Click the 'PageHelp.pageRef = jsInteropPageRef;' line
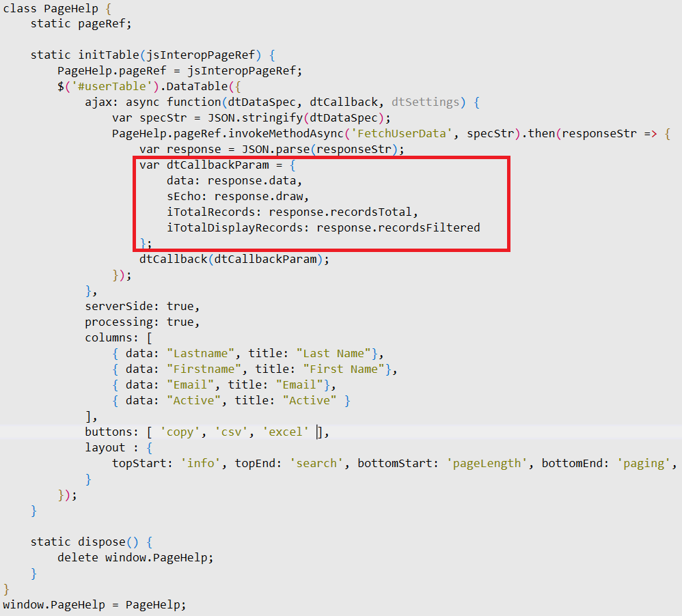 pyautogui.click(x=180, y=71)
